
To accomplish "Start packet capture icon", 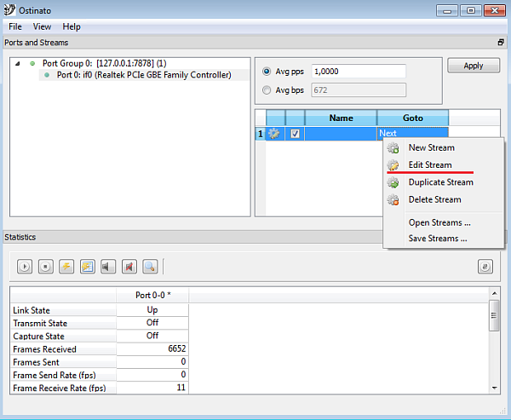I will pos(108,267).
